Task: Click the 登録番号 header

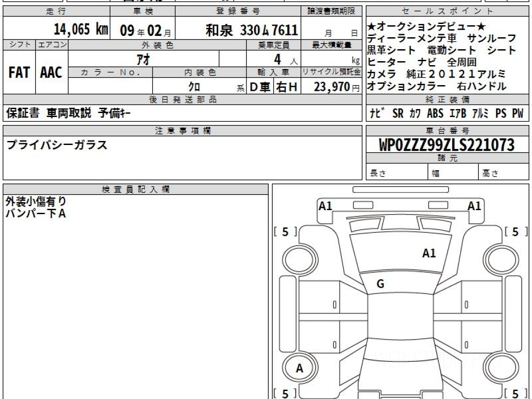Action: (x=239, y=11)
